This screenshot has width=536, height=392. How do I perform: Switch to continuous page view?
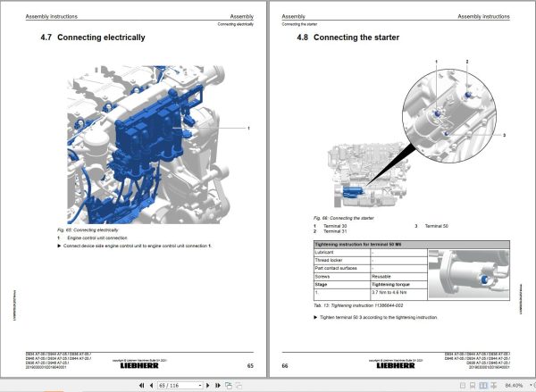(473, 386)
